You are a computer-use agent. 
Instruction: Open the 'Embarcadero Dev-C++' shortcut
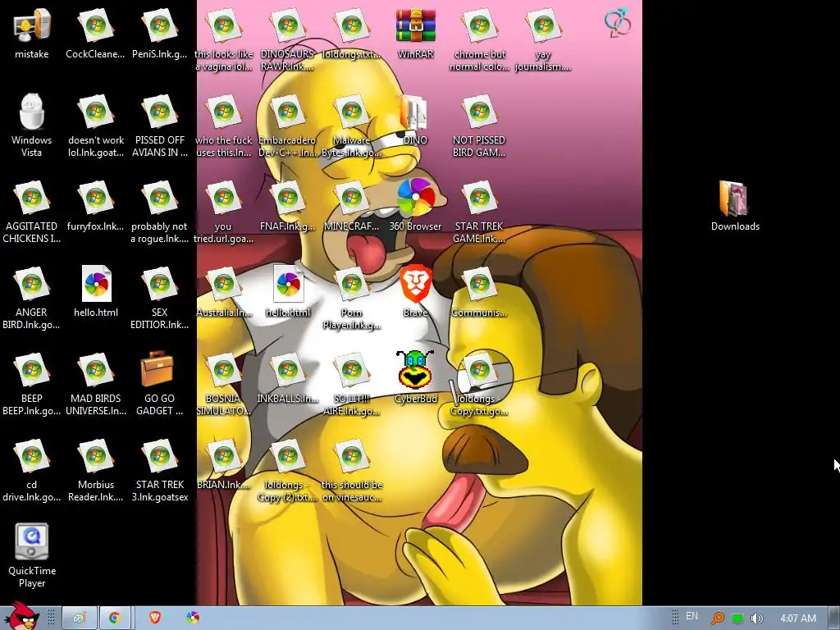287,126
